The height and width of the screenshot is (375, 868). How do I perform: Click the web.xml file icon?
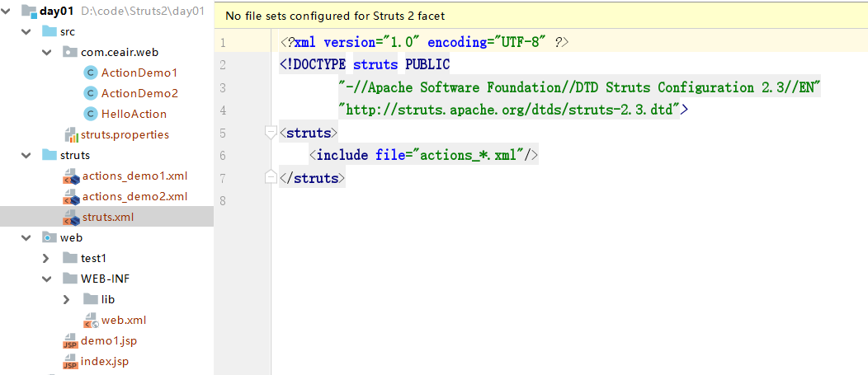click(x=91, y=320)
